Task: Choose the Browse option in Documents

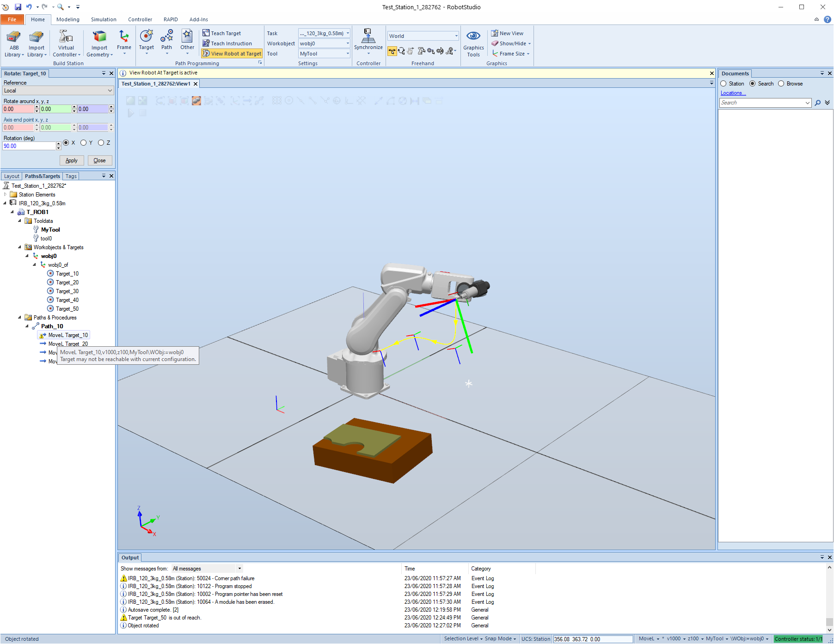Action: (781, 84)
